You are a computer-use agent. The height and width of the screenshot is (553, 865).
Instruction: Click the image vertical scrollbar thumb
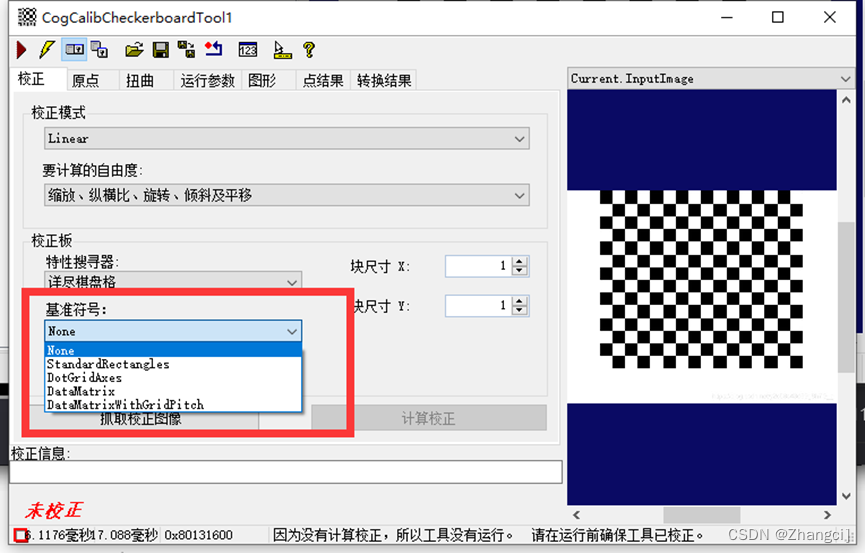tap(846, 297)
